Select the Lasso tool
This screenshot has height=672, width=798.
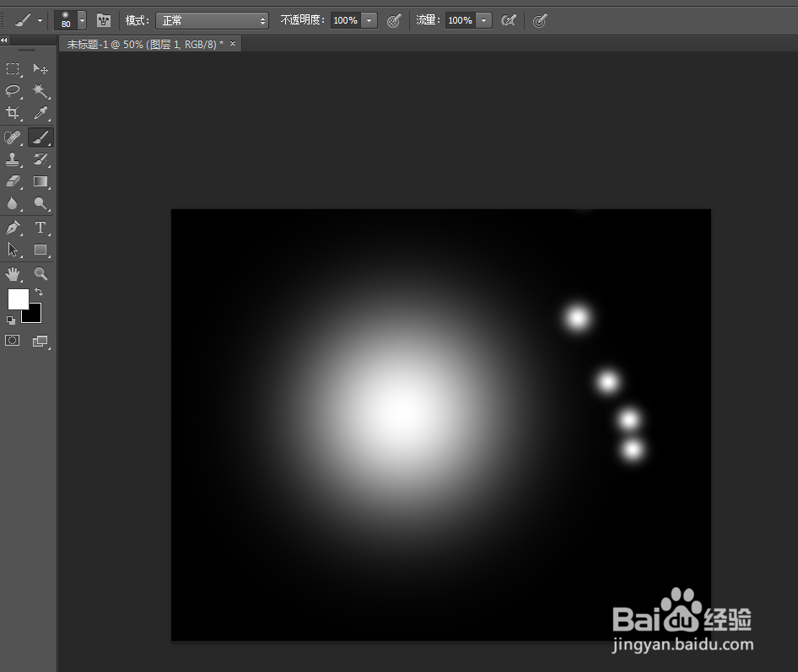tap(13, 90)
